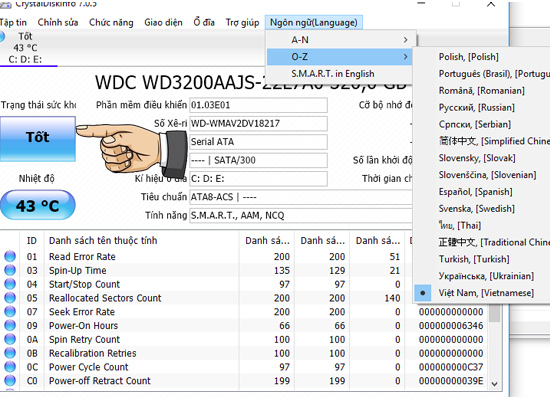Click the Ngôn ngữ(Language) menu
Screen dimensions: 550x400
314,22
